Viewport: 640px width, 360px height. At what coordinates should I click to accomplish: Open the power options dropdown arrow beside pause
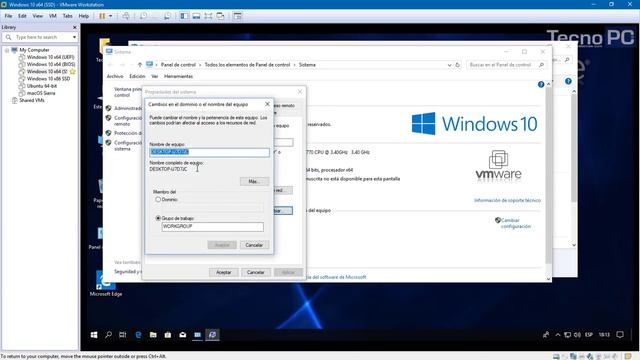(x=110, y=16)
